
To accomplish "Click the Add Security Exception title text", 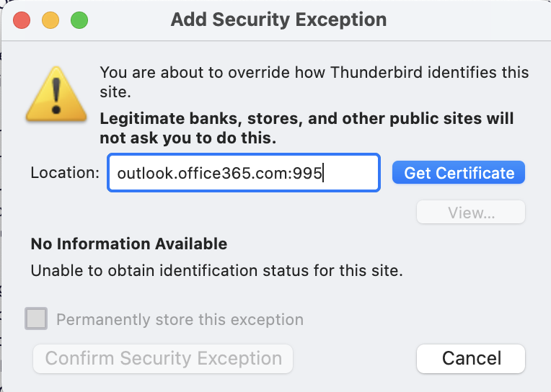I will point(278,19).
